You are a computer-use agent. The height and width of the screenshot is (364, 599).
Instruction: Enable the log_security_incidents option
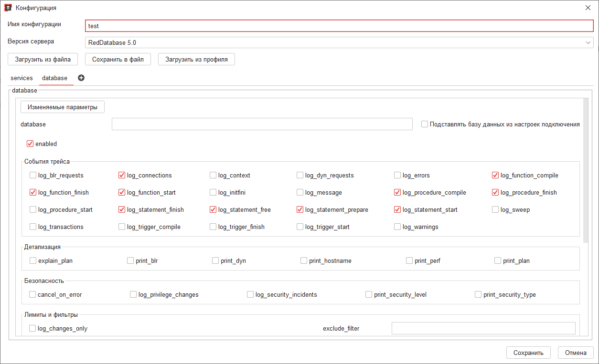point(250,294)
